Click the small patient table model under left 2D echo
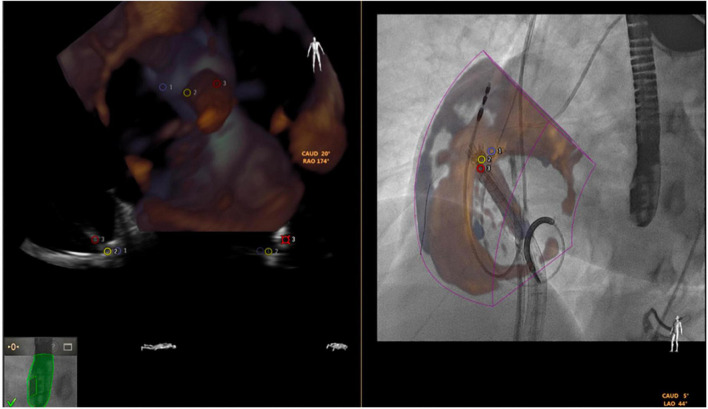Viewport: 708px width, 409px height. 162,347
